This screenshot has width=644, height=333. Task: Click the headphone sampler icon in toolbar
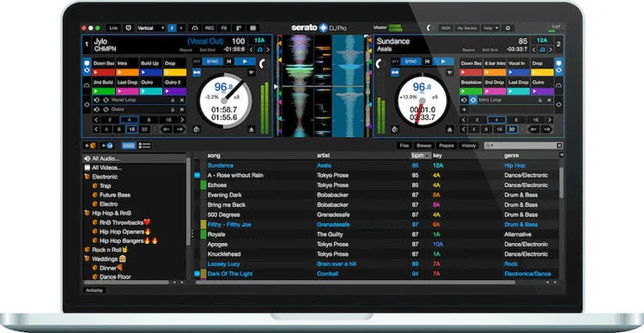(x=195, y=28)
